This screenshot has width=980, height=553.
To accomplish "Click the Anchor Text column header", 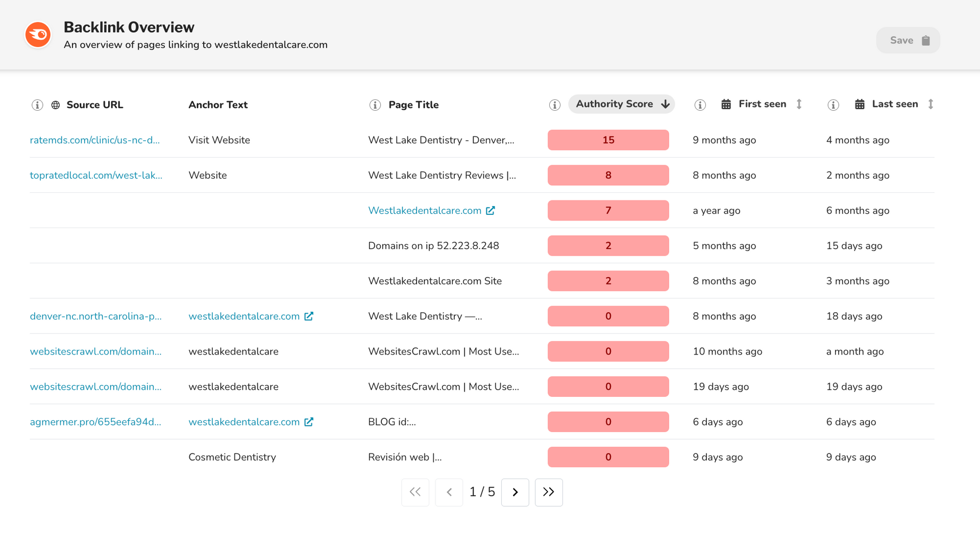I will click(218, 105).
